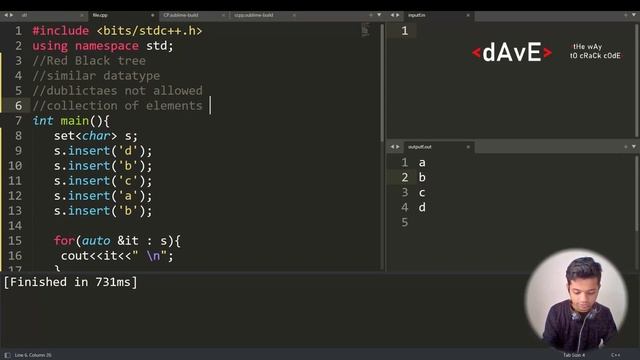The height and width of the screenshot is (360, 640).
Task: Click '//Red Black tree' comment
Action: (x=89, y=61)
